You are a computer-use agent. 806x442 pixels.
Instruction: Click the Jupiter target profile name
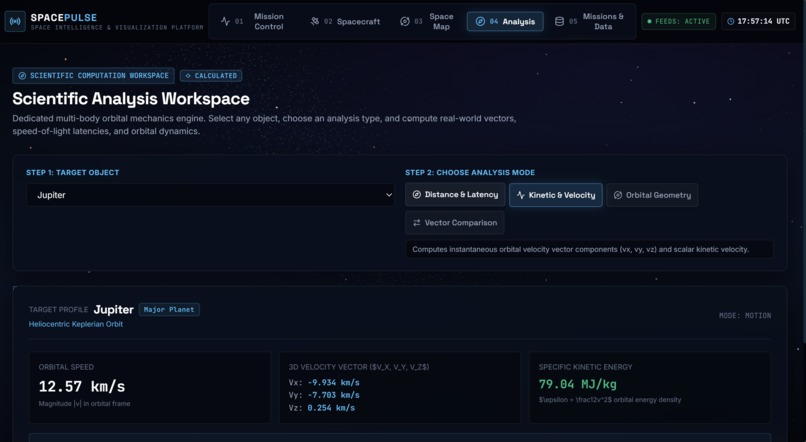[x=114, y=309]
